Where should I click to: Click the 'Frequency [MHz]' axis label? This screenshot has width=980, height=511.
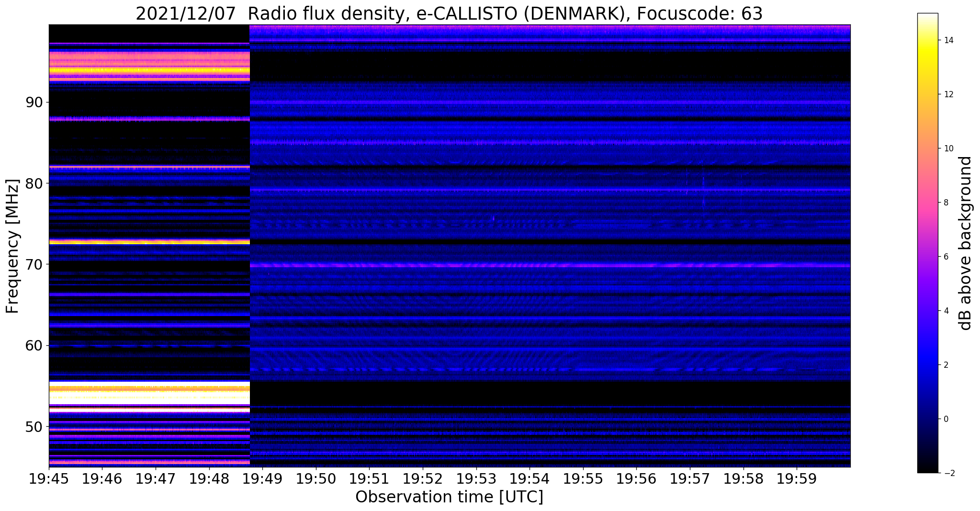pos(12,246)
